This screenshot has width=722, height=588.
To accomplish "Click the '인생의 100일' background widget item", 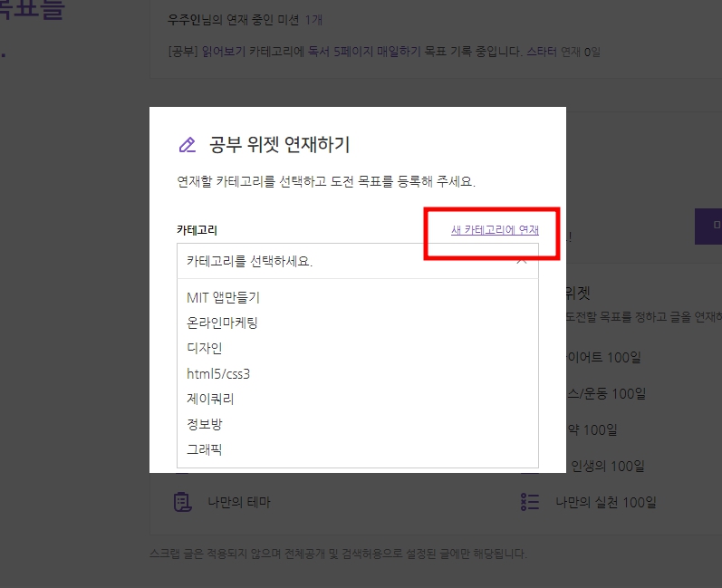I will pyautogui.click(x=607, y=466).
